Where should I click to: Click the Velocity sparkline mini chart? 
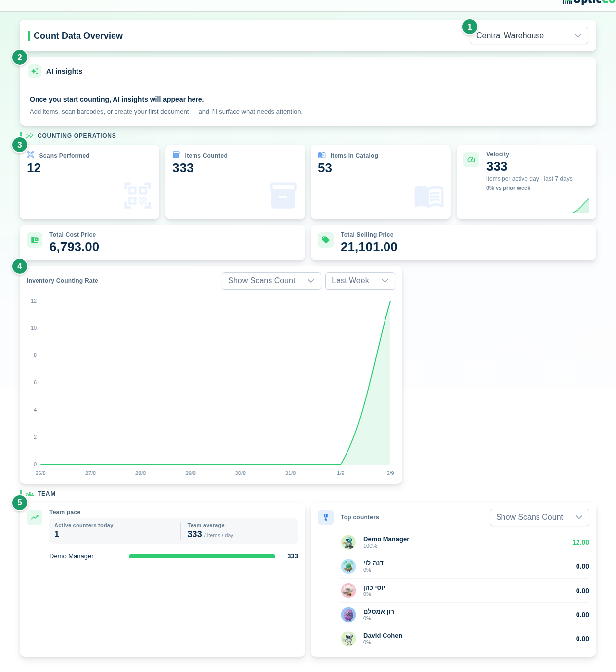[538, 205]
